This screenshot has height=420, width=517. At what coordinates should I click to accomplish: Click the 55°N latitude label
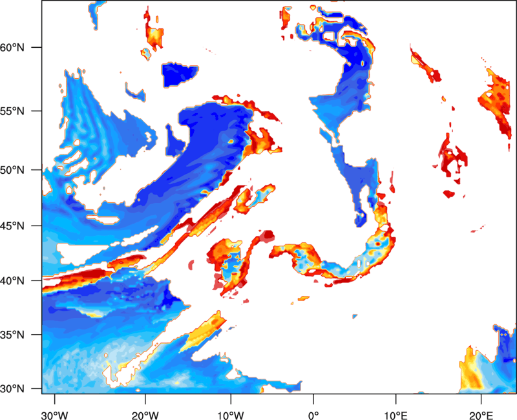coord(12,111)
